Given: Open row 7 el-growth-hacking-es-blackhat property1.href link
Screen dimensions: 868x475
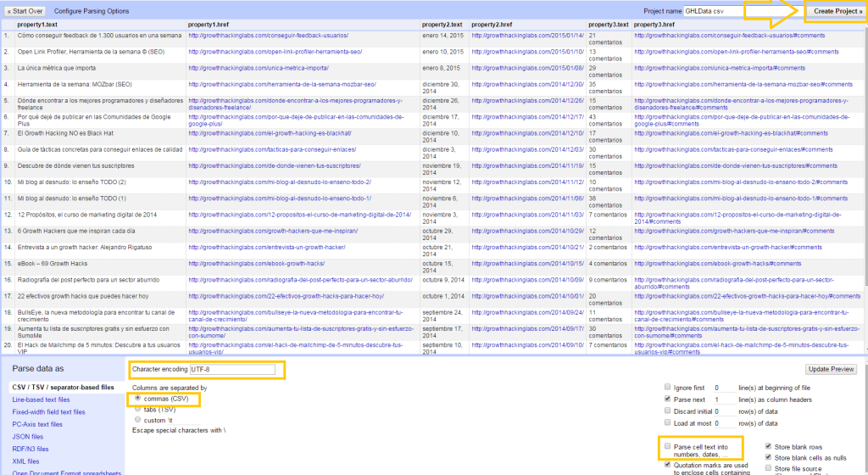Looking at the screenshot, I should point(270,133).
